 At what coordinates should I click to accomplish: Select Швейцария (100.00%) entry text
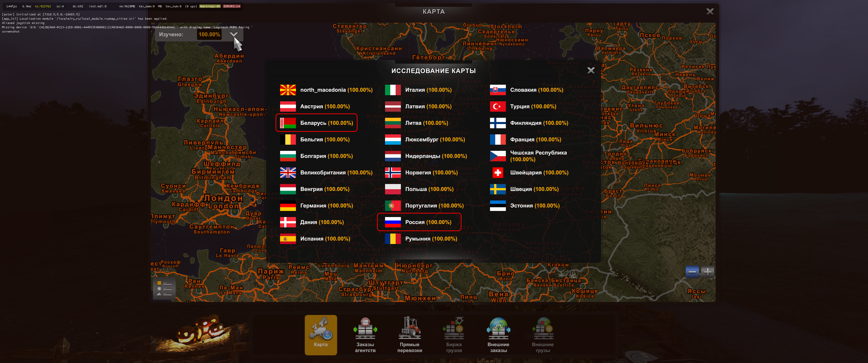pyautogui.click(x=539, y=172)
